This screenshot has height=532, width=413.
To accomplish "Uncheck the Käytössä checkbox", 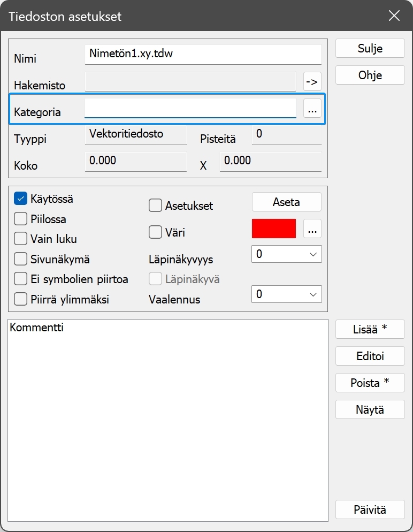I will pyautogui.click(x=20, y=199).
